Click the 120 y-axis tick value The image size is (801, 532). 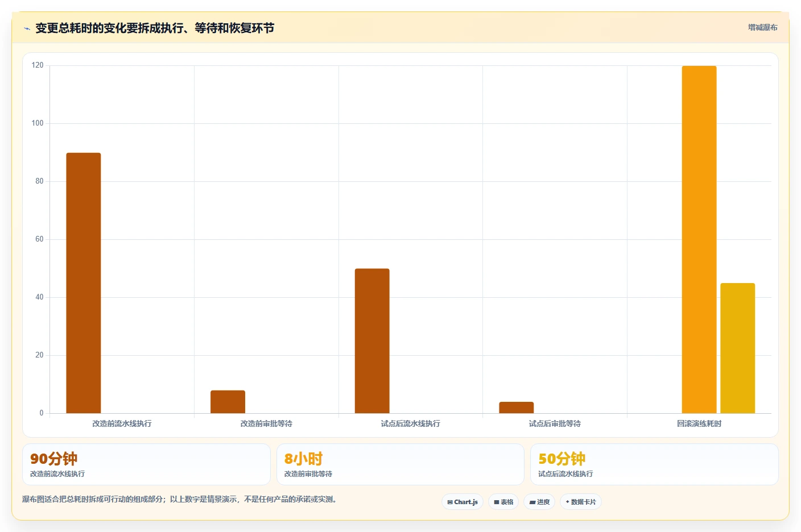point(38,65)
